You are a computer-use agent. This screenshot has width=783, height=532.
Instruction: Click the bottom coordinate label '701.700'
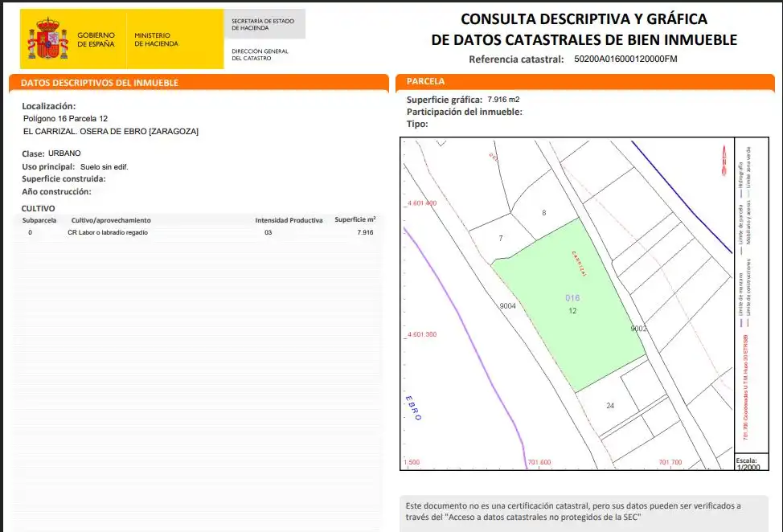pyautogui.click(x=670, y=462)
